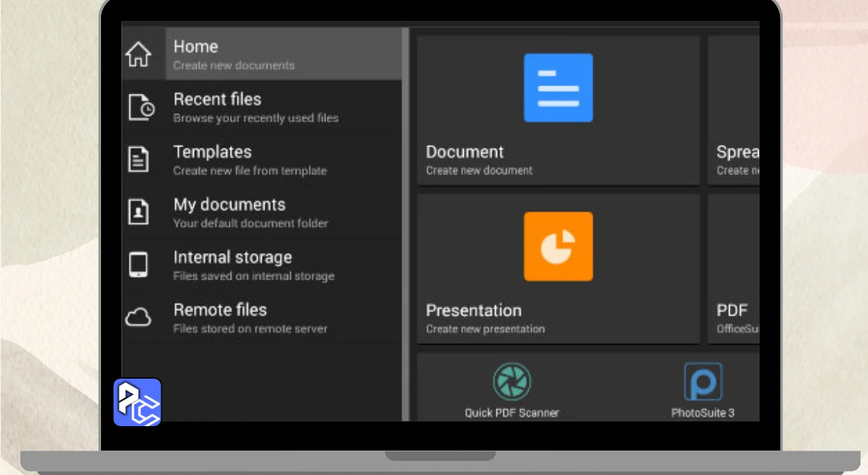Click the 'PhotoSuite 3' label
868x475 pixels.
click(703, 413)
